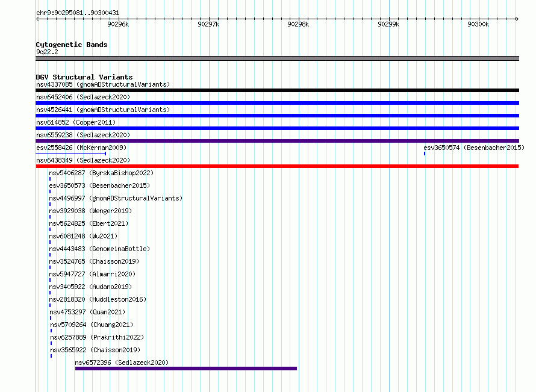
Task: Click the purple nsv6559238 variant bar
Action: (277, 141)
